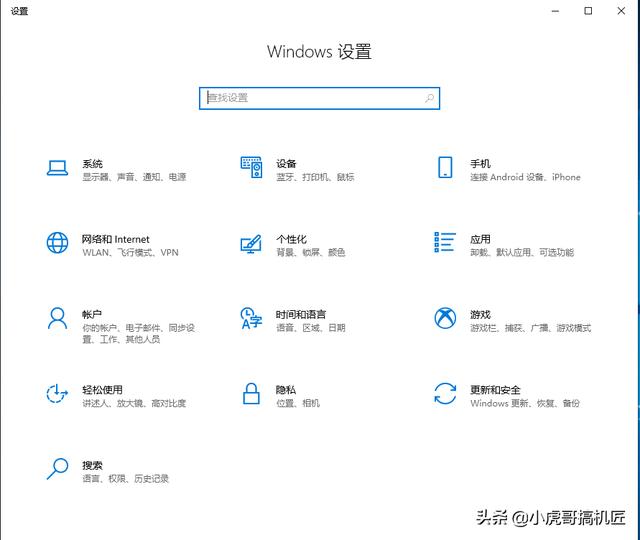Click description 显示器、声音、通知、电源
640x540 pixels.
(x=134, y=177)
